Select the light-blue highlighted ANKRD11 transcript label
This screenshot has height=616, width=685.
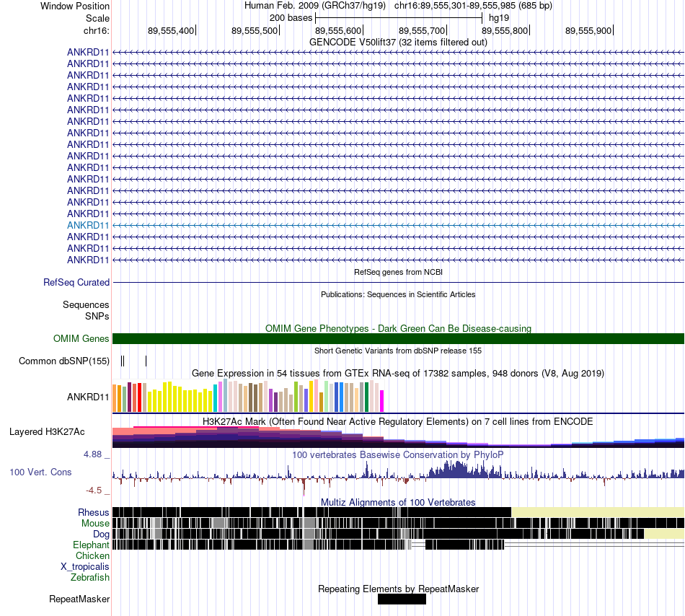pos(88,226)
